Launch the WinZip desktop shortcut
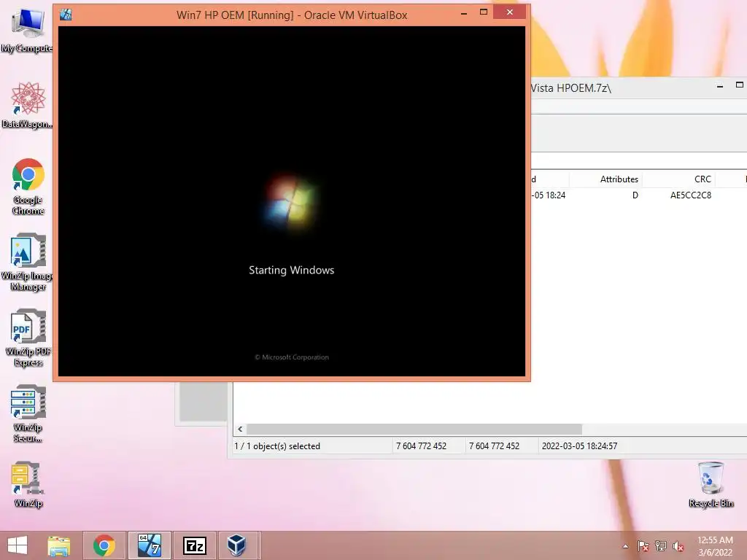747x560 pixels. click(28, 484)
